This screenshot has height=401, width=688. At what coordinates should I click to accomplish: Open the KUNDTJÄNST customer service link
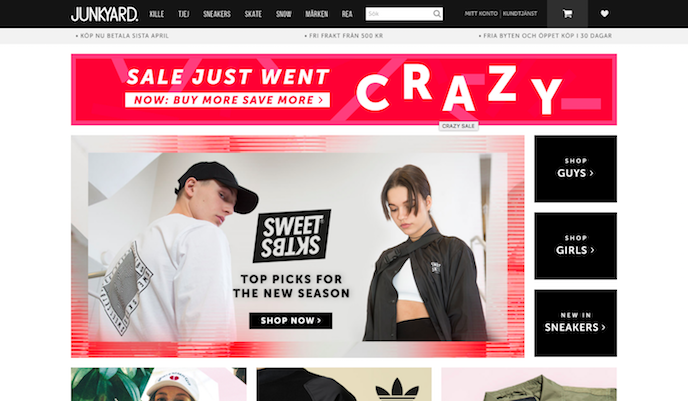[x=520, y=14]
